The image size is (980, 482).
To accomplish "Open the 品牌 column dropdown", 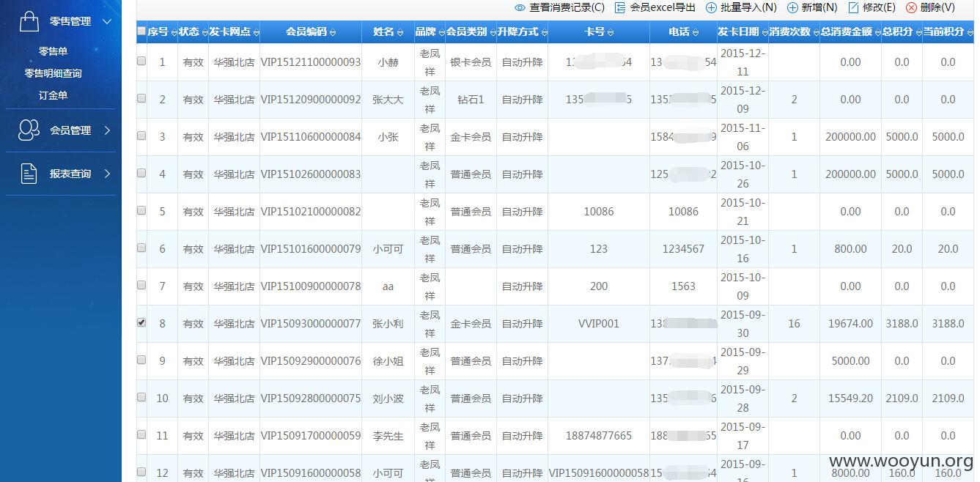I will (441, 33).
